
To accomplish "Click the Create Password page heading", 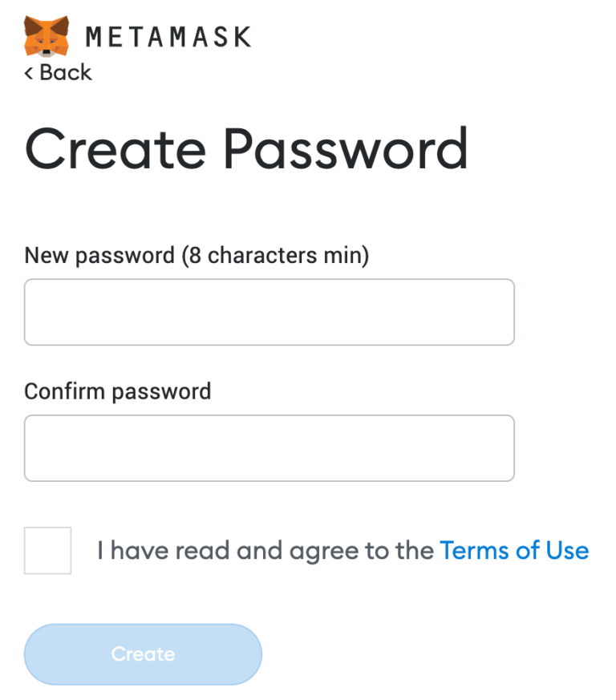I will pyautogui.click(x=246, y=149).
